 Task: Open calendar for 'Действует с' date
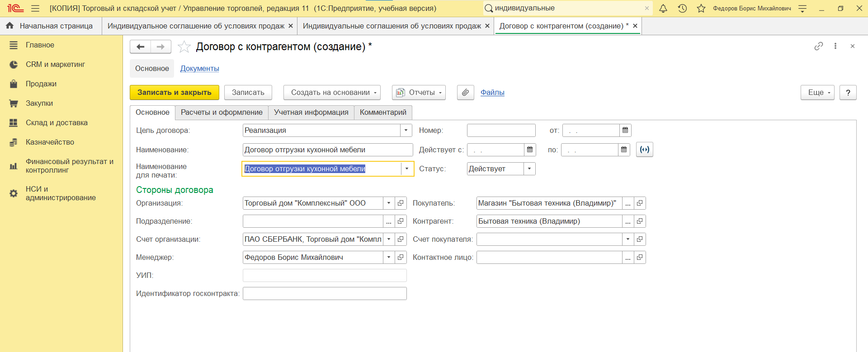tap(530, 150)
